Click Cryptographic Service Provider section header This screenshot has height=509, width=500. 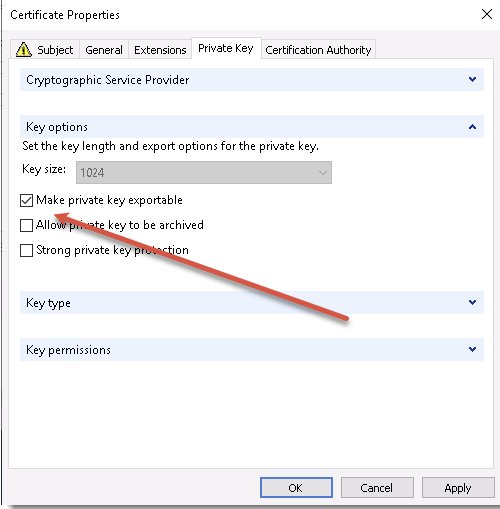(252, 80)
